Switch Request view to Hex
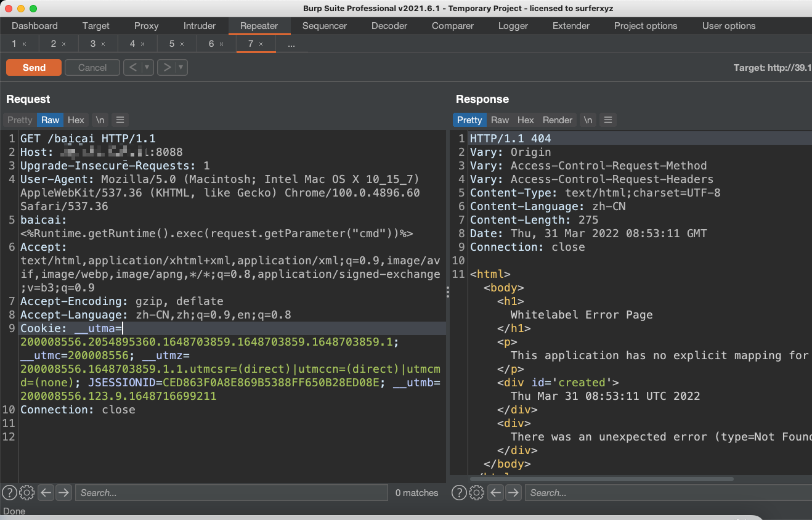This screenshot has width=812, height=520. coord(76,120)
